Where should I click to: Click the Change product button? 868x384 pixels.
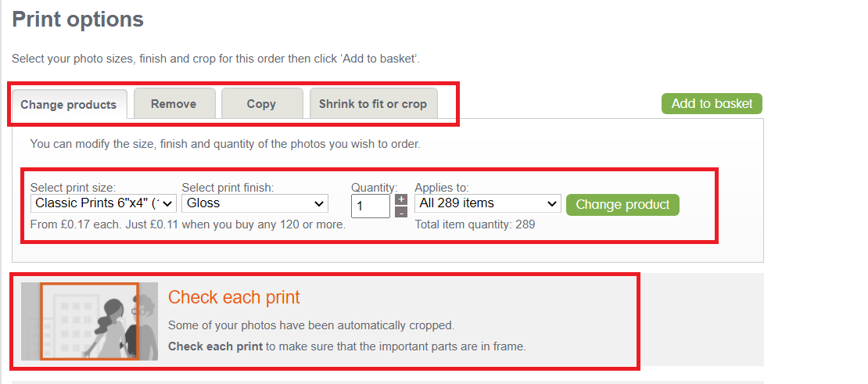(622, 205)
